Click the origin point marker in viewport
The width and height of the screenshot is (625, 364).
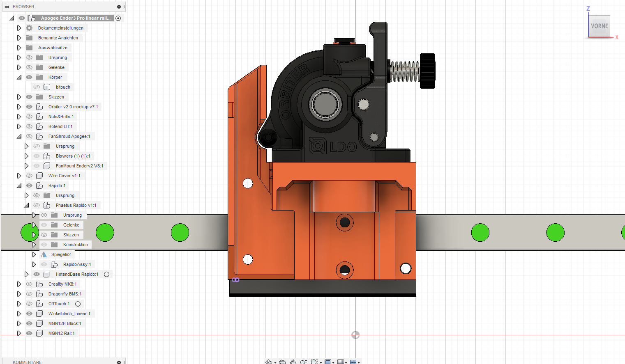click(355, 335)
